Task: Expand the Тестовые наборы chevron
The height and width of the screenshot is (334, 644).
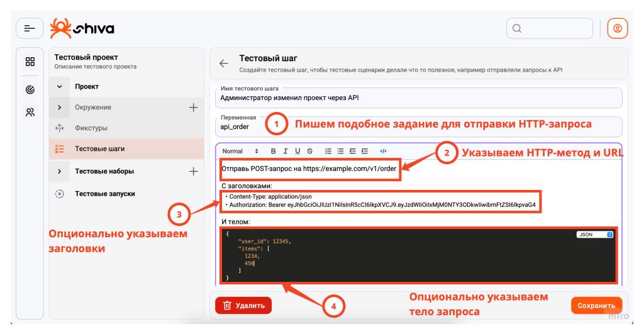Action: pos(60,171)
